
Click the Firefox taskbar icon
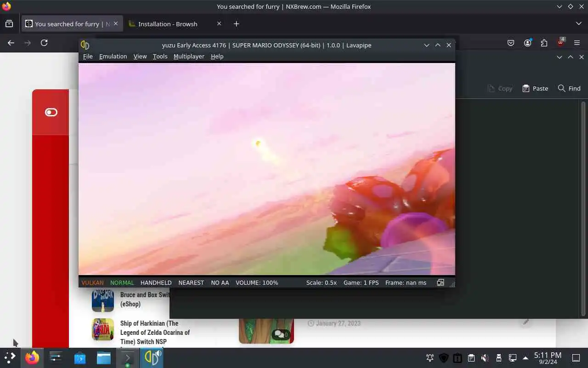32,358
